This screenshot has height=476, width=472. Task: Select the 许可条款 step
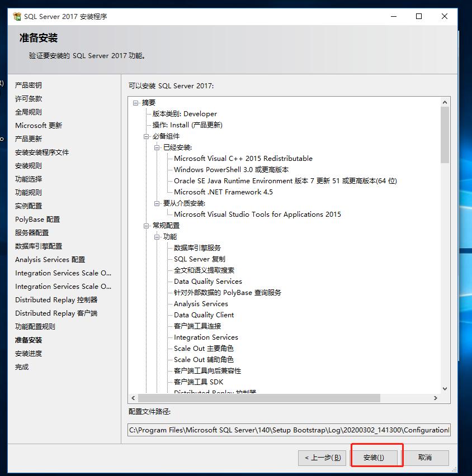click(x=29, y=99)
